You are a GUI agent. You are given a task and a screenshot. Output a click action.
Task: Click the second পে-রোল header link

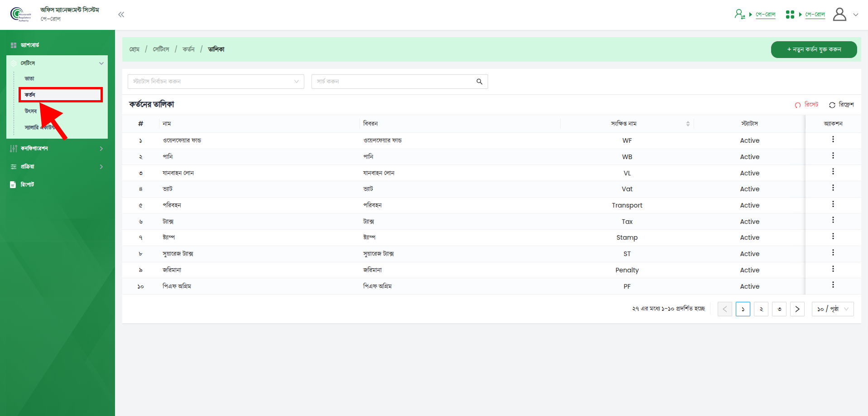point(815,15)
